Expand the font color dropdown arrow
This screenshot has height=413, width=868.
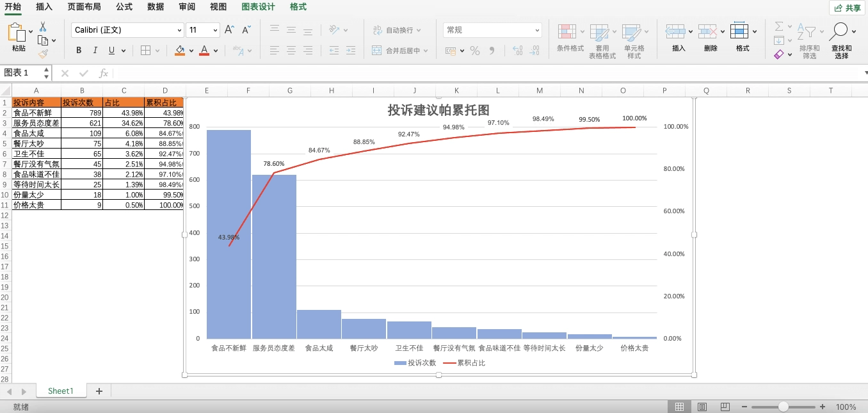click(x=216, y=51)
